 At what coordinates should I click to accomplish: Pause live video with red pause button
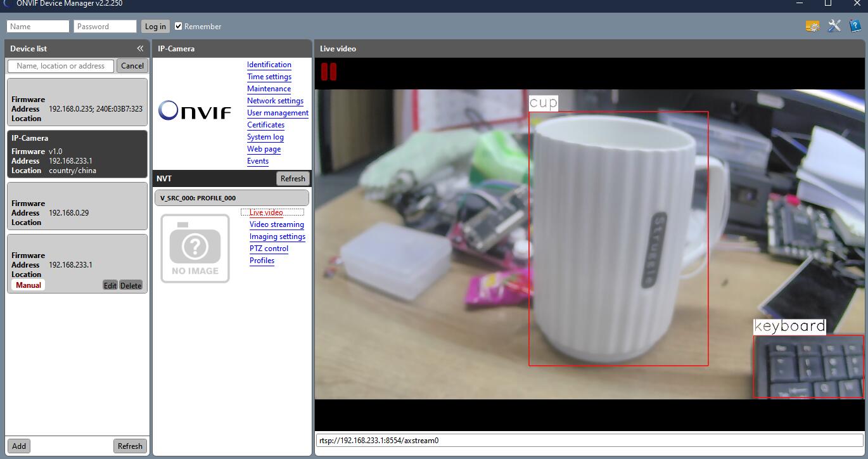point(328,72)
